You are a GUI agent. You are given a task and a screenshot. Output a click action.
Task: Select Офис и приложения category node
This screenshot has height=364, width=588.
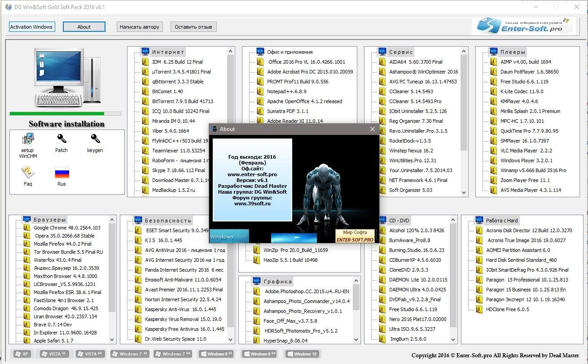click(290, 52)
